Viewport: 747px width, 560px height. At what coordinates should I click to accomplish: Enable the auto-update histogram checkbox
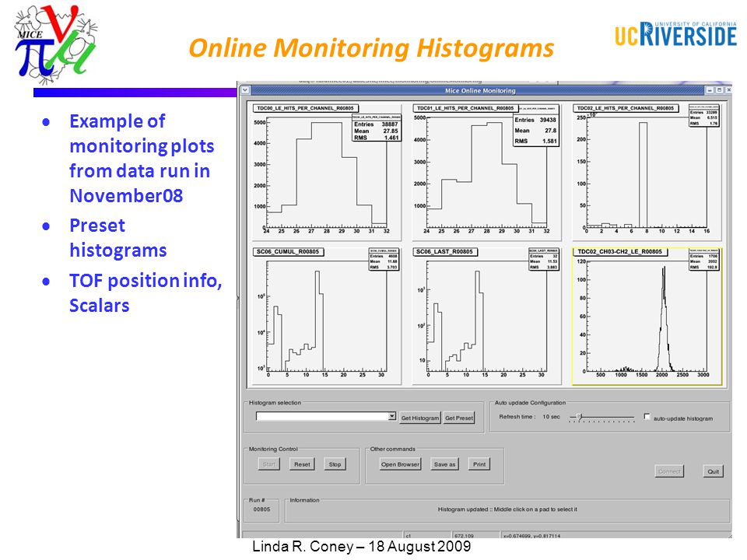click(x=647, y=416)
